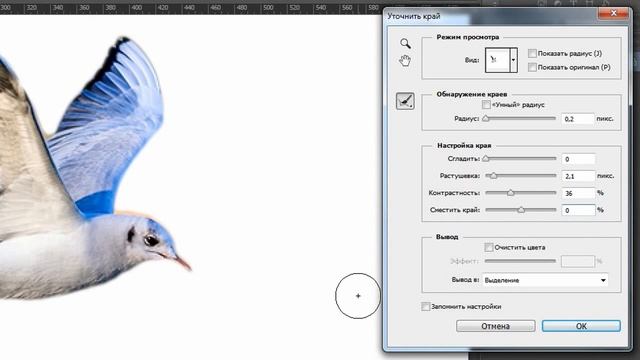Screen dimensions: 640x360
Task: Select the Refine Radius brush tool
Action: (405, 101)
